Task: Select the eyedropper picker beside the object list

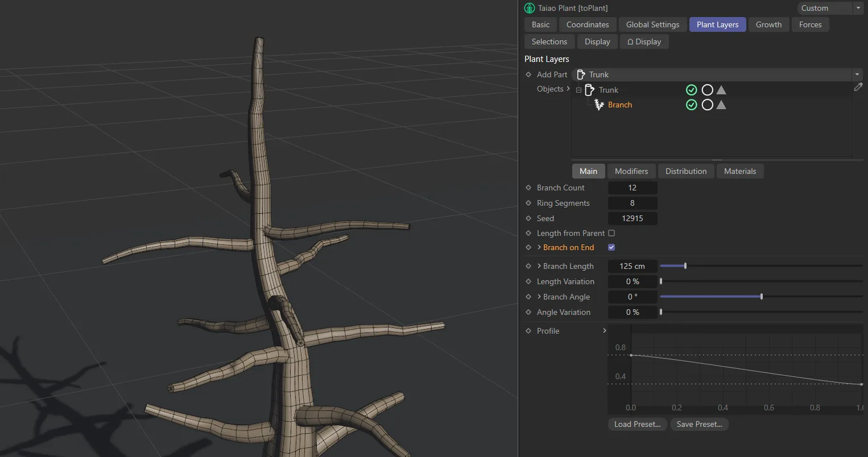Action: [x=859, y=87]
